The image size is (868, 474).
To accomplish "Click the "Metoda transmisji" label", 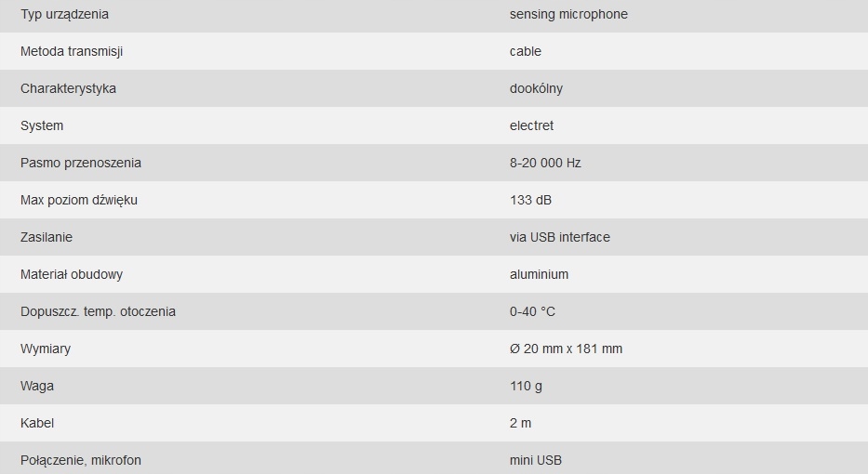I will click(x=72, y=51).
